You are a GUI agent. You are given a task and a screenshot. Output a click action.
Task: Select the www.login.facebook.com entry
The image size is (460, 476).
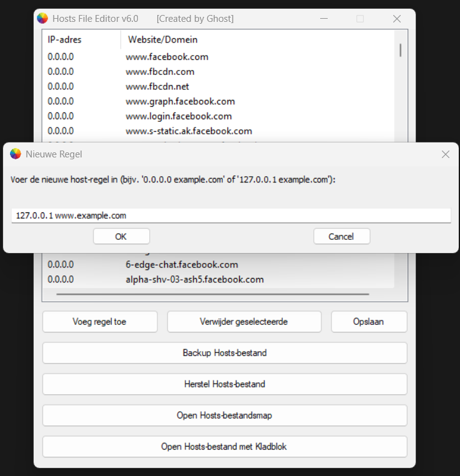[x=218, y=116]
